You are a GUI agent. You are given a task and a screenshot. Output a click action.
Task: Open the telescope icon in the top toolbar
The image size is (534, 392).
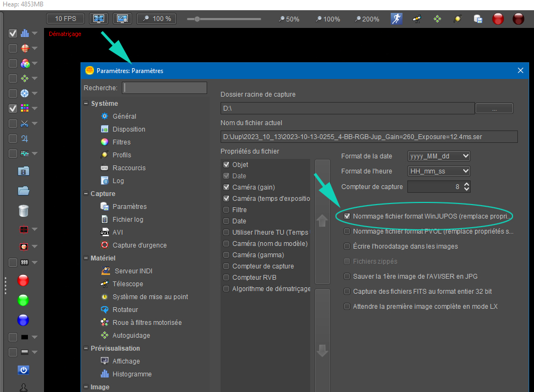click(417, 19)
